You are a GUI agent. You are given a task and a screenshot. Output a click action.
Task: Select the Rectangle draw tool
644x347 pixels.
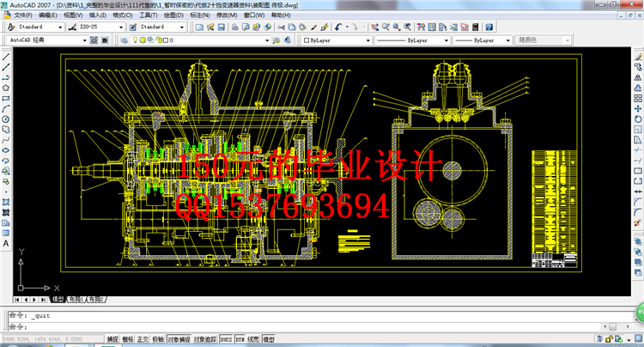click(6, 98)
